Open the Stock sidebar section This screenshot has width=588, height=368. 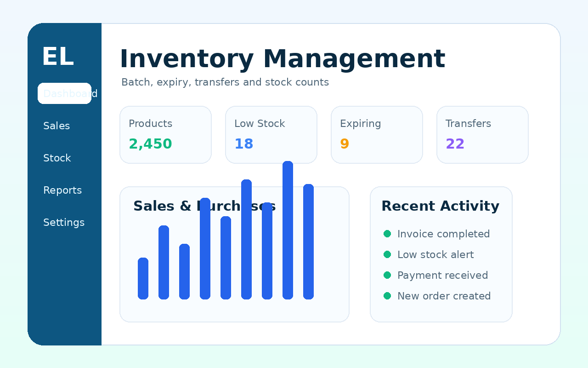coord(57,158)
